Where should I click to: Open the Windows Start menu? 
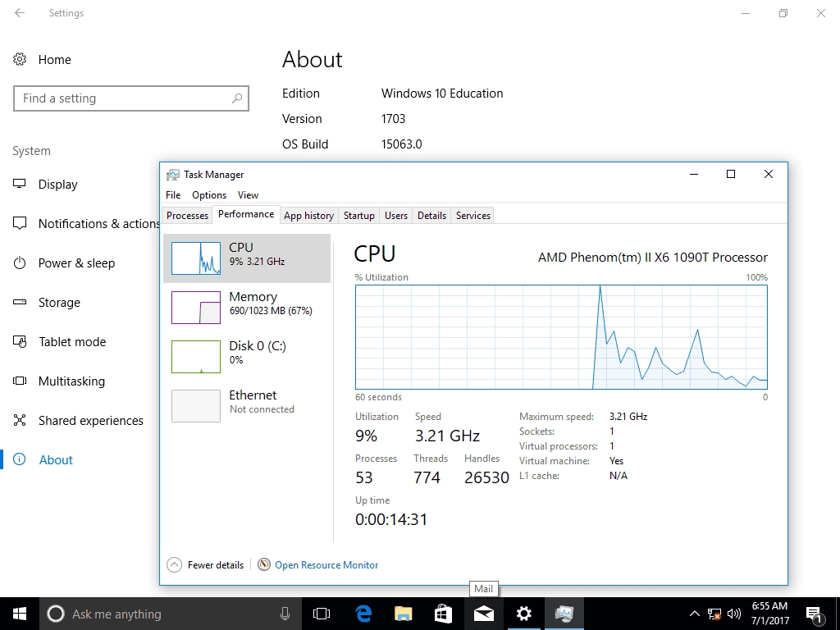pyautogui.click(x=20, y=614)
